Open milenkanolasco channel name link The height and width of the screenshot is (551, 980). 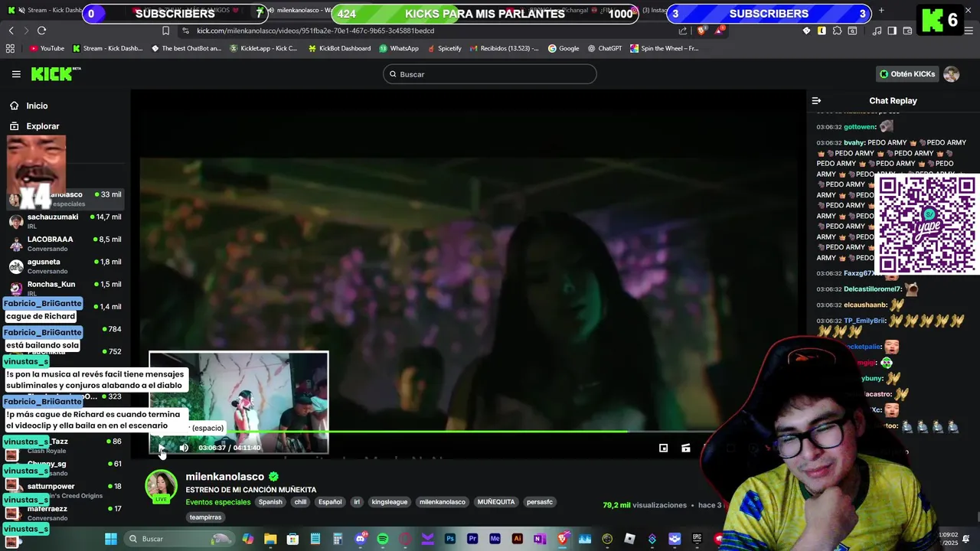coord(224,477)
